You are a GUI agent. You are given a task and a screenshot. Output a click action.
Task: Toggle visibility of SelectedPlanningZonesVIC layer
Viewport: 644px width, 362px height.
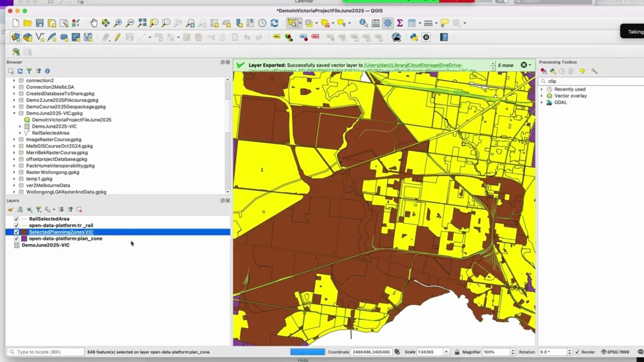pos(17,232)
